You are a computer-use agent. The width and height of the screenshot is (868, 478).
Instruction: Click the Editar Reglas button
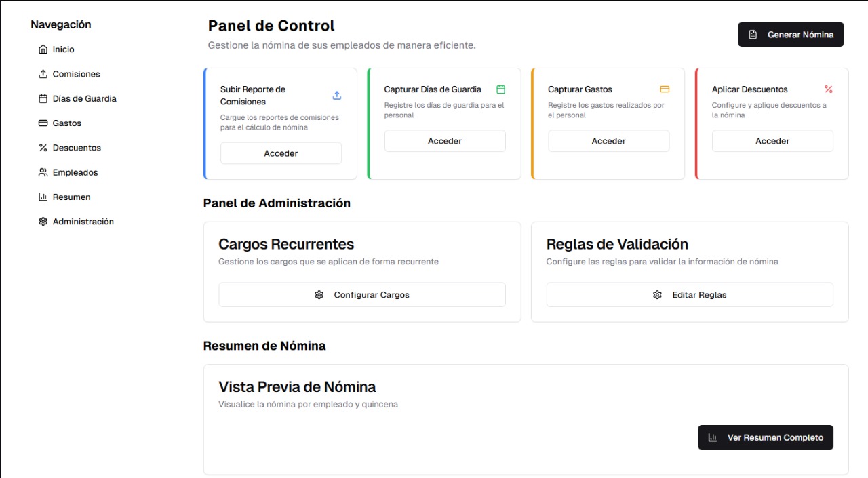click(x=690, y=295)
